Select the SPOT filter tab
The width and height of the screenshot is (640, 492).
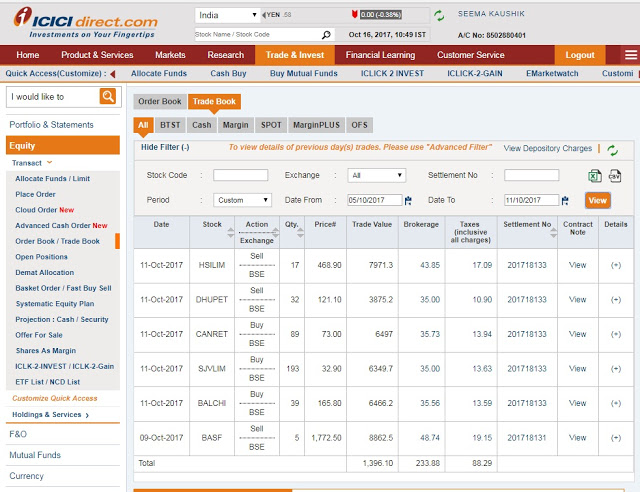pos(271,125)
